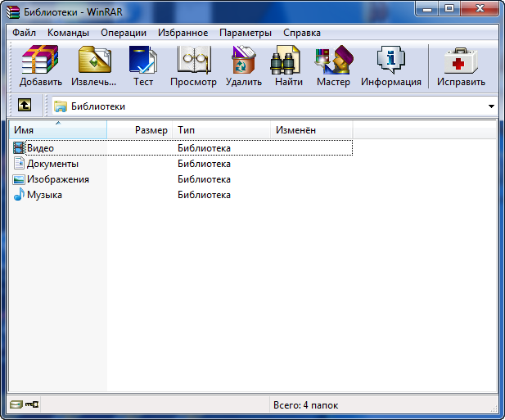Image resolution: width=505 pixels, height=420 pixels.
Task: Sort by the Изменён column header
Action: [311, 130]
